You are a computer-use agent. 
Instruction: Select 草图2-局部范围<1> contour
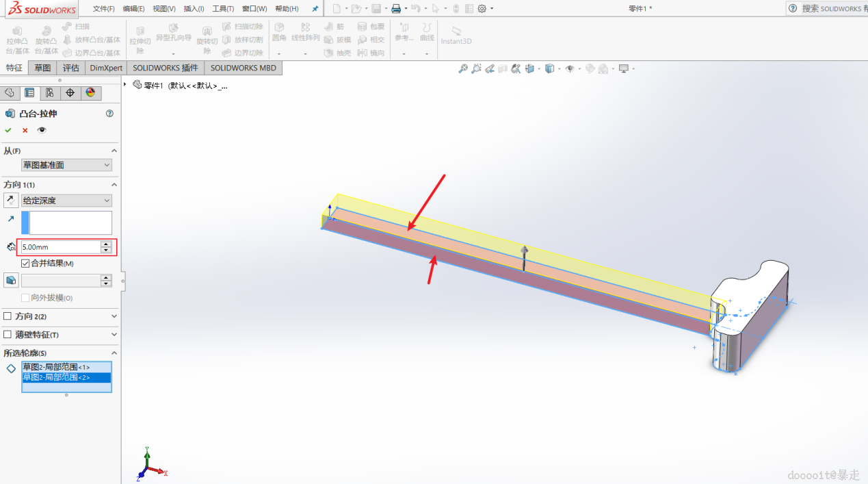tap(66, 368)
